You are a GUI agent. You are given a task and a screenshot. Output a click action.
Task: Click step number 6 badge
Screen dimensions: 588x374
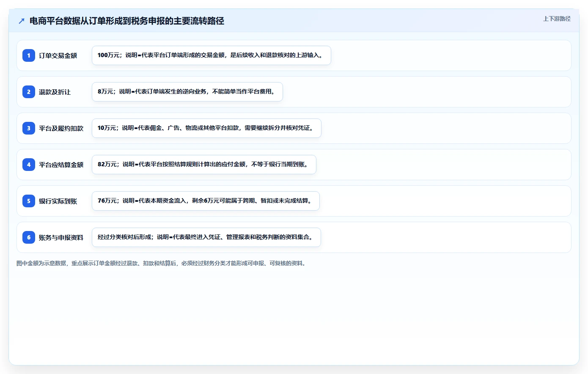point(29,237)
